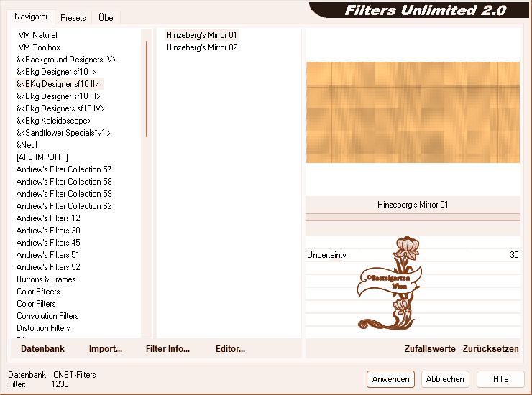Viewport: 532px width, 395px height.
Task: Click the progress bar under filter name
Action: pyautogui.click(x=413, y=217)
